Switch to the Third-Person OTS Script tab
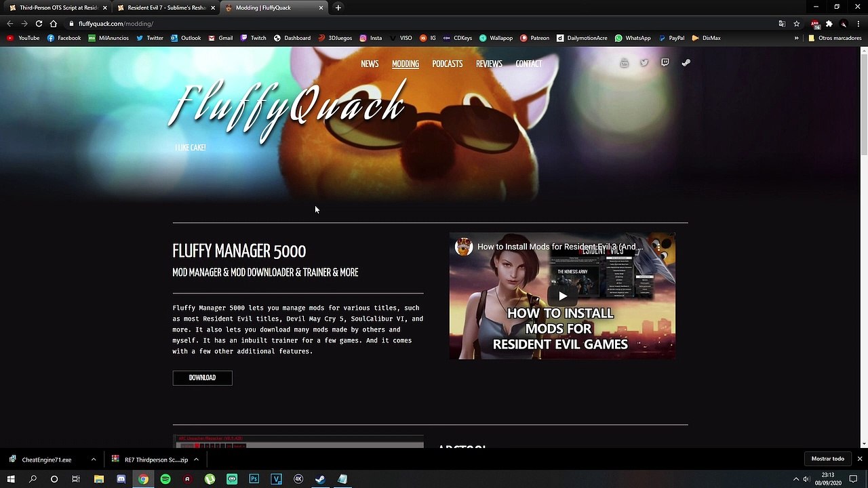This screenshot has height=488, width=868. click(x=58, y=7)
